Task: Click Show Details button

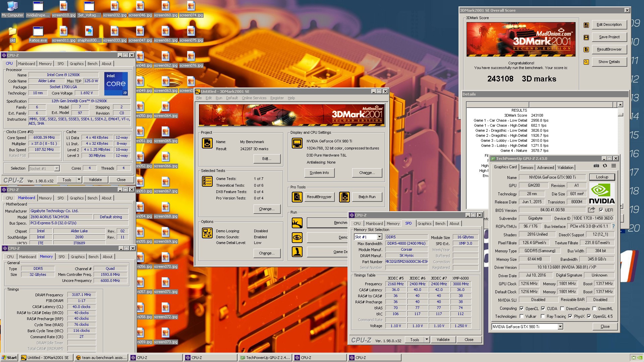Action: (609, 62)
